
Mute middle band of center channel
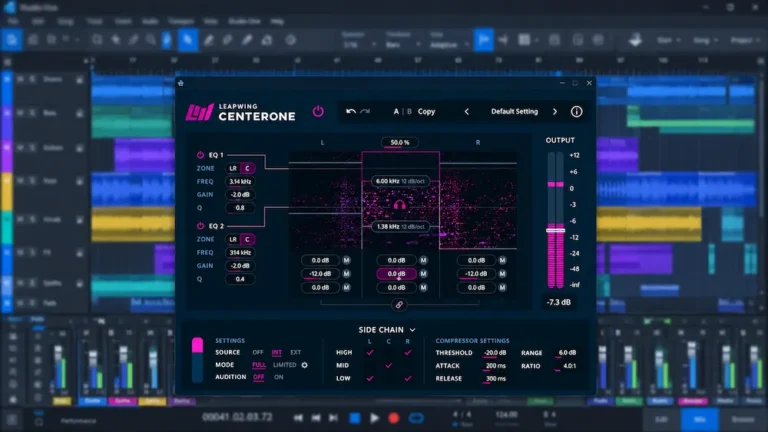pyautogui.click(x=423, y=274)
